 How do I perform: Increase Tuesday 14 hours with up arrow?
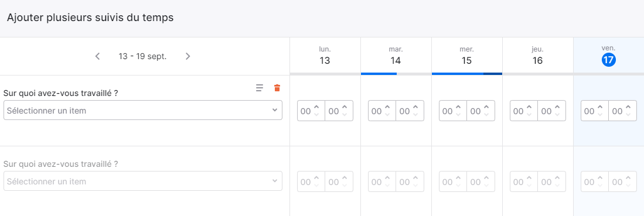click(387, 107)
